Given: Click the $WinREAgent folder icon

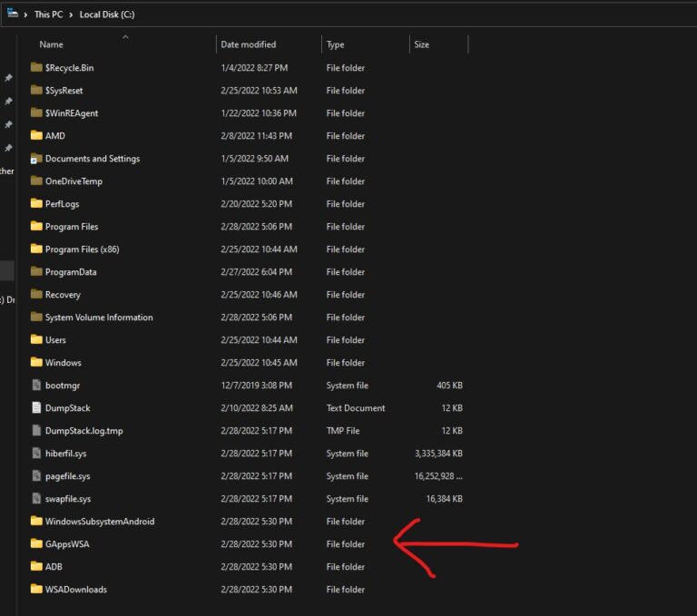Looking at the screenshot, I should tap(36, 112).
